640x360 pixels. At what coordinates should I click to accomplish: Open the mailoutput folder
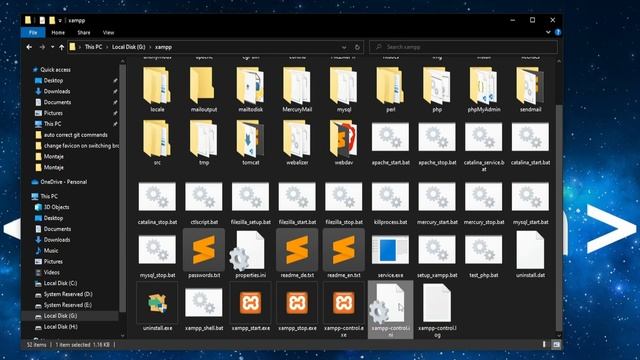click(x=204, y=90)
